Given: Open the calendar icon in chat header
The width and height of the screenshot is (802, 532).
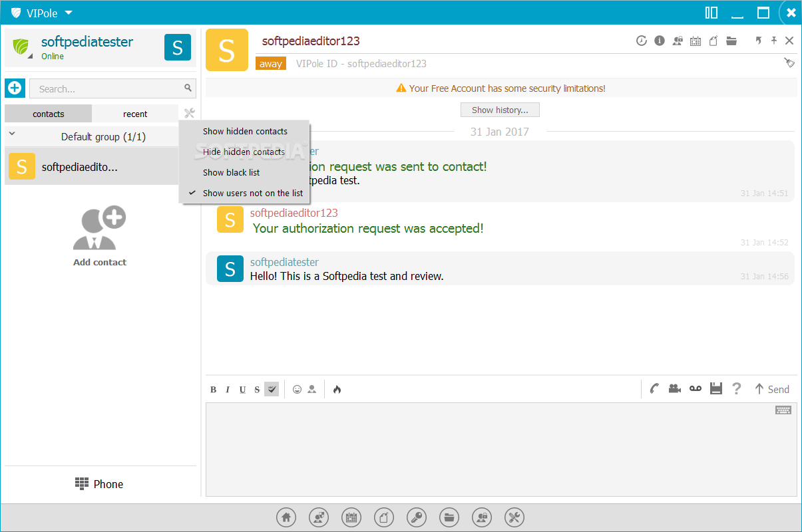Looking at the screenshot, I should click(696, 41).
